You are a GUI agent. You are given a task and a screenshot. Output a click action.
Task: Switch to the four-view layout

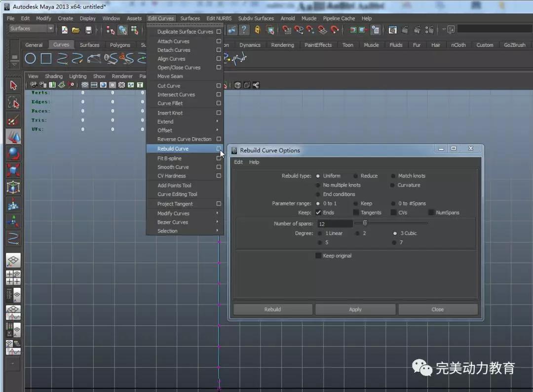(13, 278)
